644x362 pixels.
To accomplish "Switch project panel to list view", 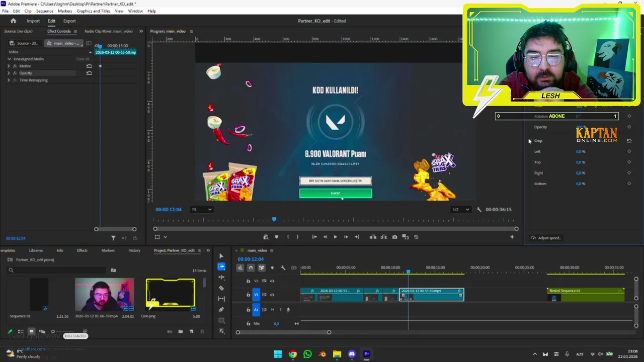I will coord(21,331).
